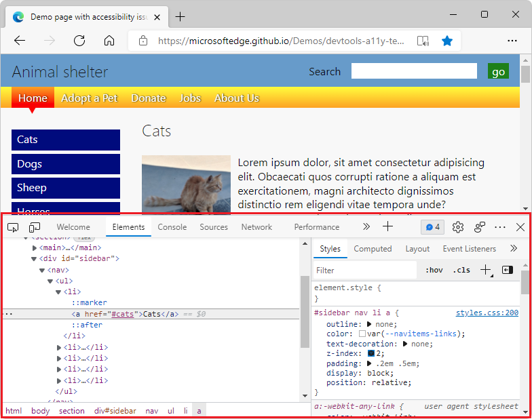Click the z-index layer swatch icon

371,354
